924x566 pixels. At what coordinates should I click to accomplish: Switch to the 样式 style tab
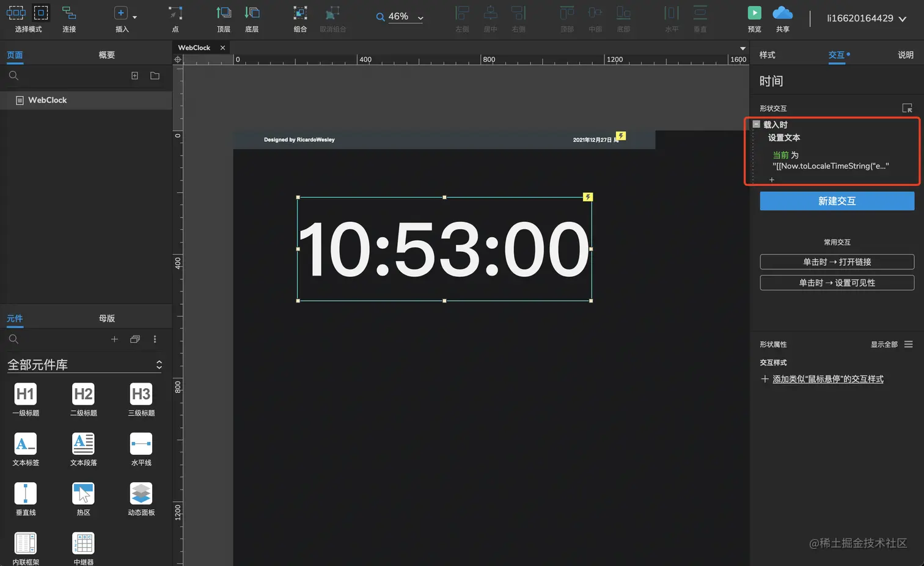[x=768, y=55]
